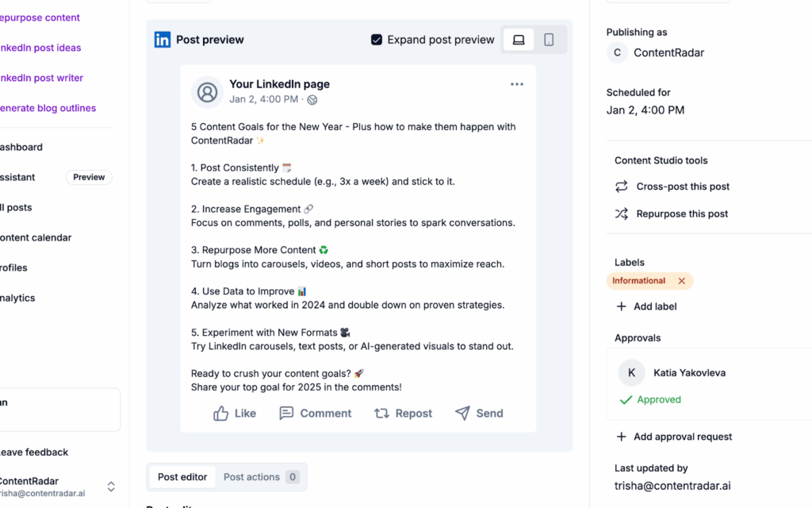Uncheck Expand post preview checkbox
Screen dimensions: 812x508
377,40
